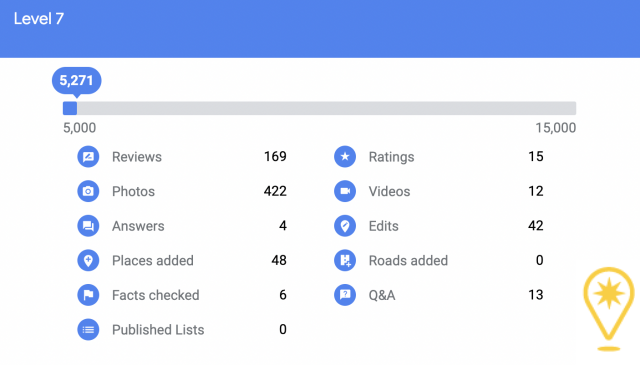Click the 5,271 points bubble
The height and width of the screenshot is (365, 640).
pos(76,80)
